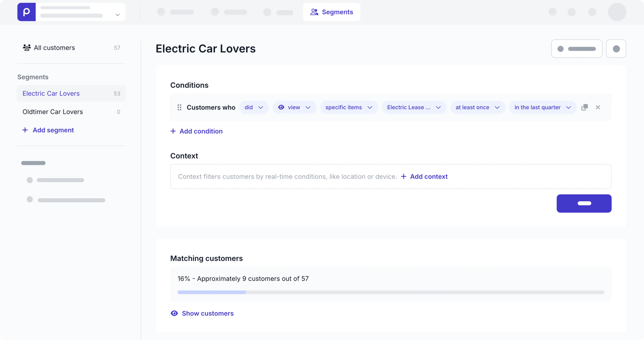Viewport: 644px width, 340px height.
Task: Open the 'did' dropdown
Action: [x=254, y=107]
